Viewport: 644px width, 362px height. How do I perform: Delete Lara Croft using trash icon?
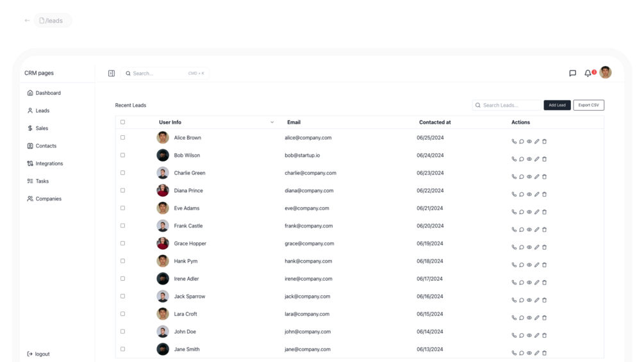coord(545,318)
